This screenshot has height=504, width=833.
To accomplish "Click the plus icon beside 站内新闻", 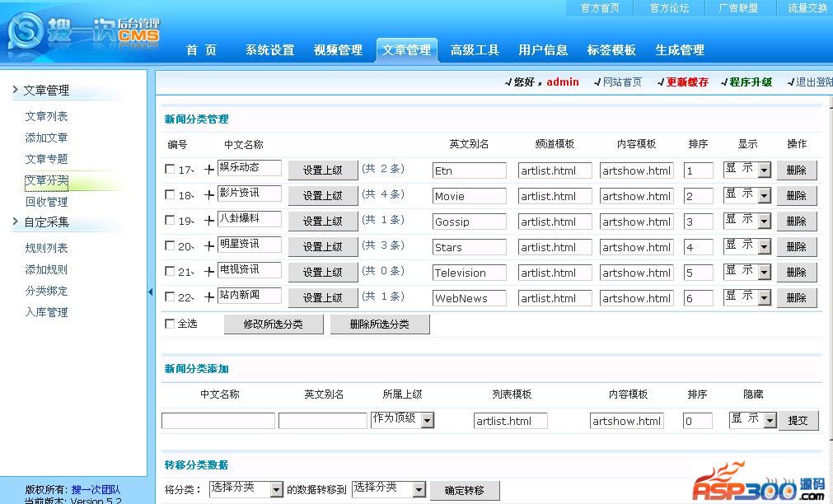I will (x=209, y=297).
